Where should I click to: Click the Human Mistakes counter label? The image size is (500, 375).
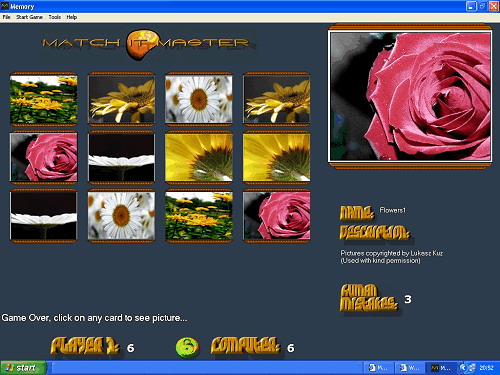click(x=369, y=298)
